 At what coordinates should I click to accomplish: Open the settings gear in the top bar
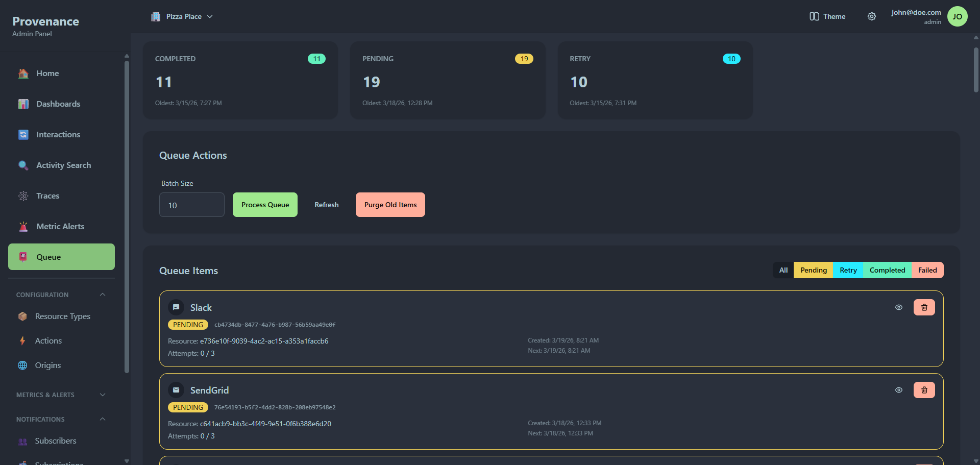pyautogui.click(x=872, y=16)
